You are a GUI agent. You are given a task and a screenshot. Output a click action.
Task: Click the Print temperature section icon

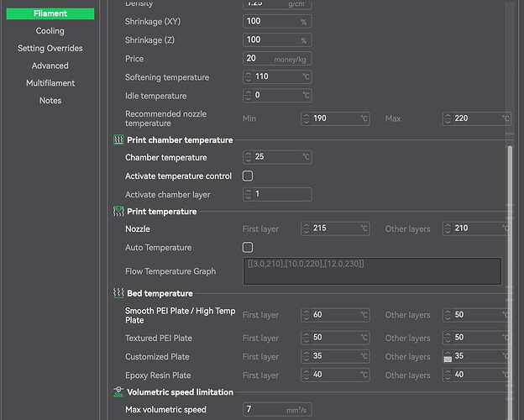[118, 212]
